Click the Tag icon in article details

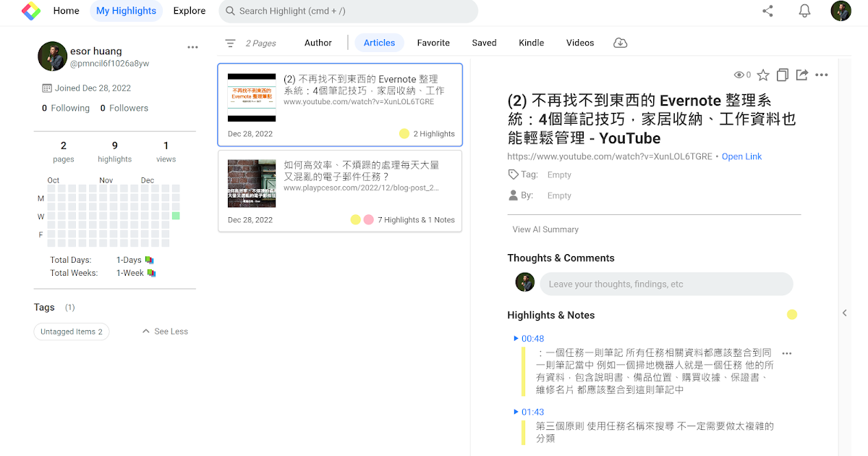coord(513,174)
